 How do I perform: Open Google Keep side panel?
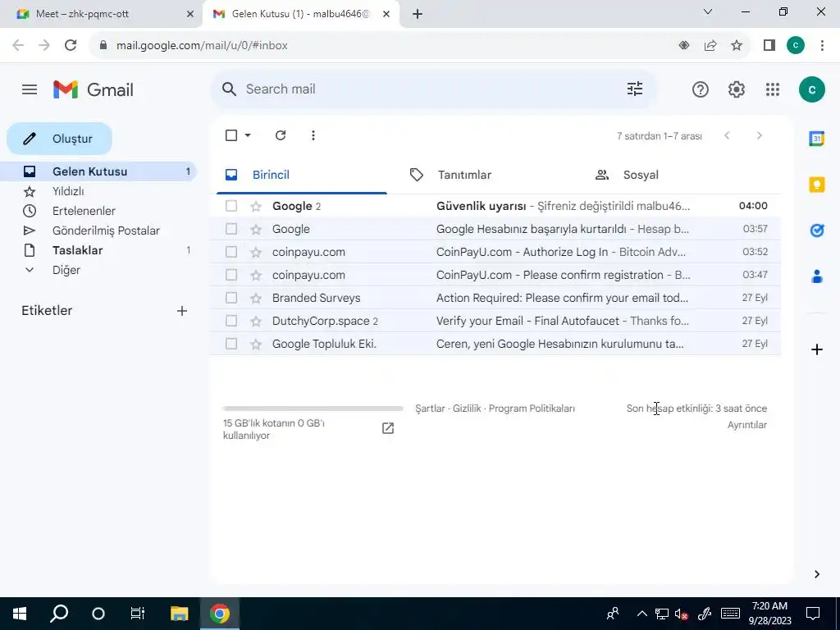(816, 185)
